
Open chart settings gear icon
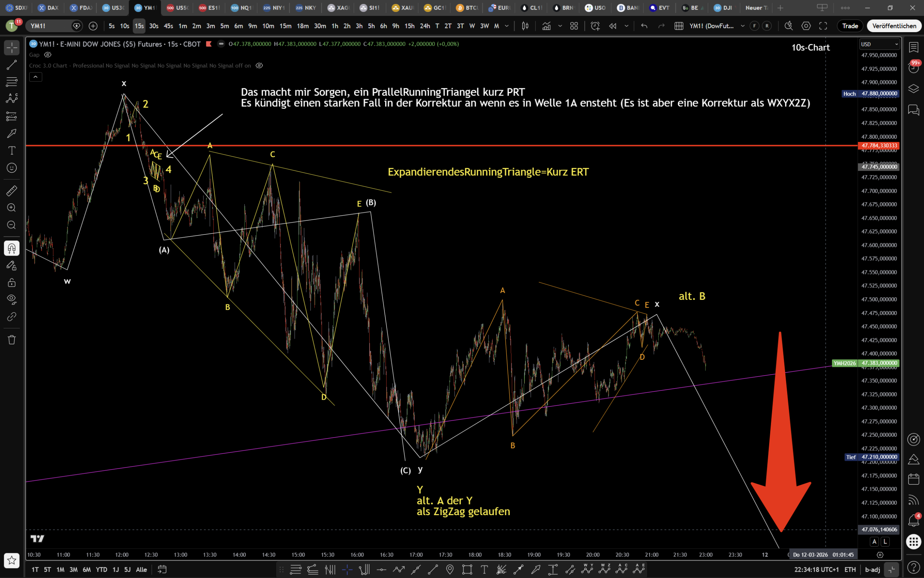pyautogui.click(x=806, y=26)
